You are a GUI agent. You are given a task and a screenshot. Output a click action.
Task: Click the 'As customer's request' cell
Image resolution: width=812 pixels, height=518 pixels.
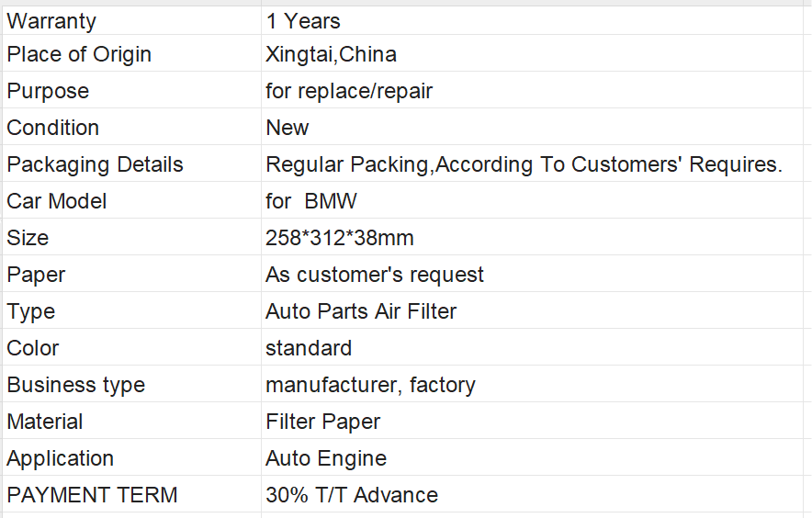click(533, 274)
